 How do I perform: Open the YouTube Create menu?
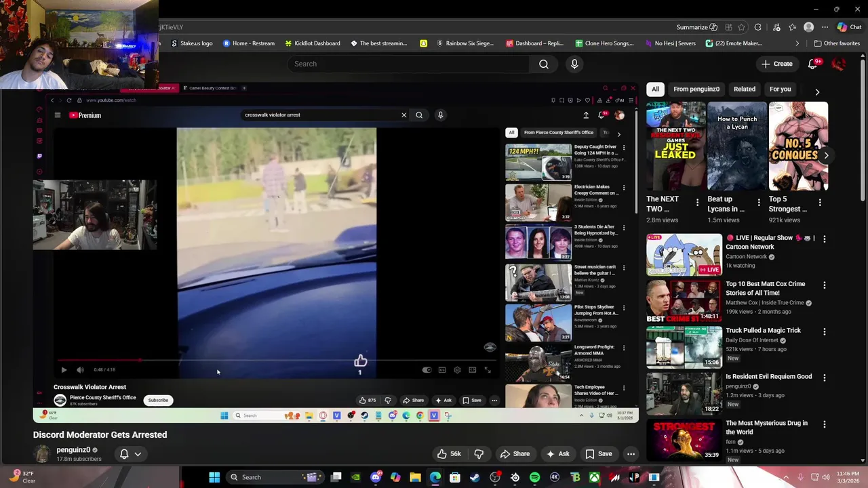[776, 64]
